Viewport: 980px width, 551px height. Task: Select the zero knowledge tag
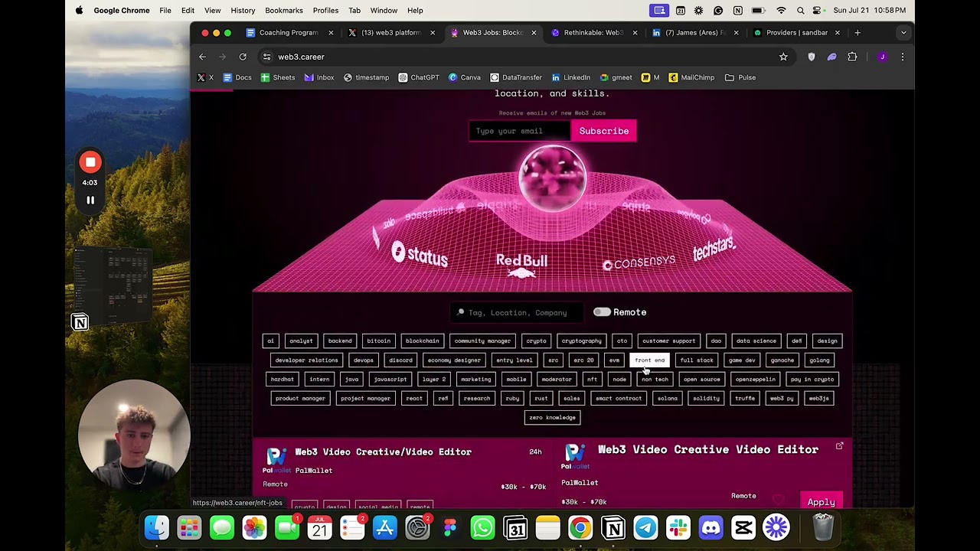tap(552, 418)
